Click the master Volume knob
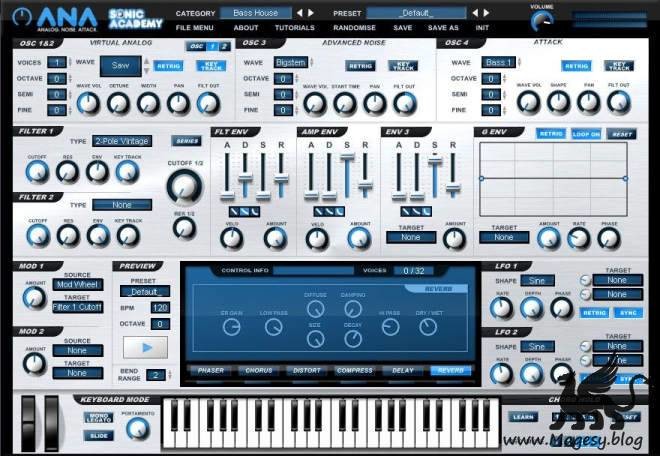 point(542,21)
